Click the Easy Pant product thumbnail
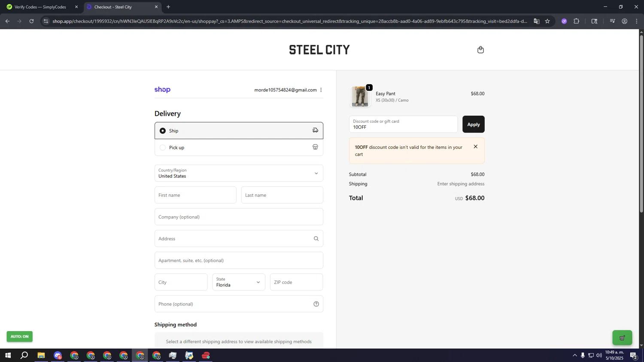This screenshot has width=644, height=362. pyautogui.click(x=360, y=97)
